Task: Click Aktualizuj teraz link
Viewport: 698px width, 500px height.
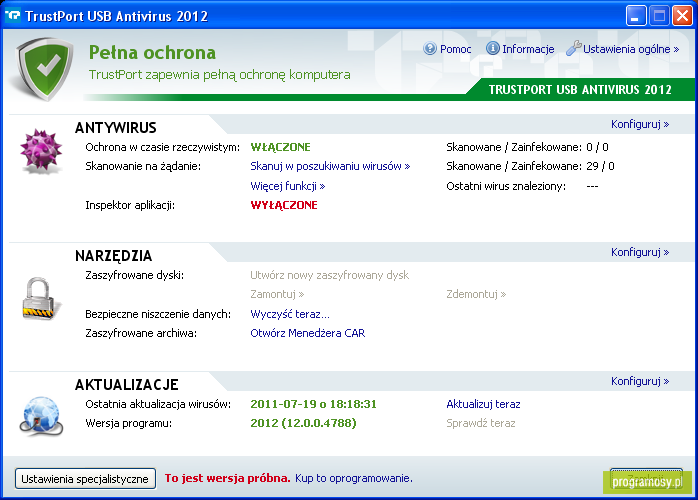Action: [483, 404]
